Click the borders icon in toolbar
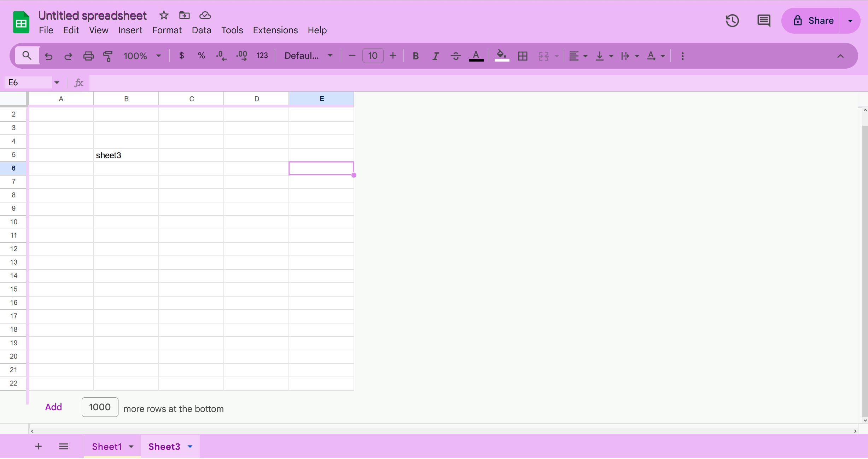This screenshot has height=459, width=868. (523, 56)
